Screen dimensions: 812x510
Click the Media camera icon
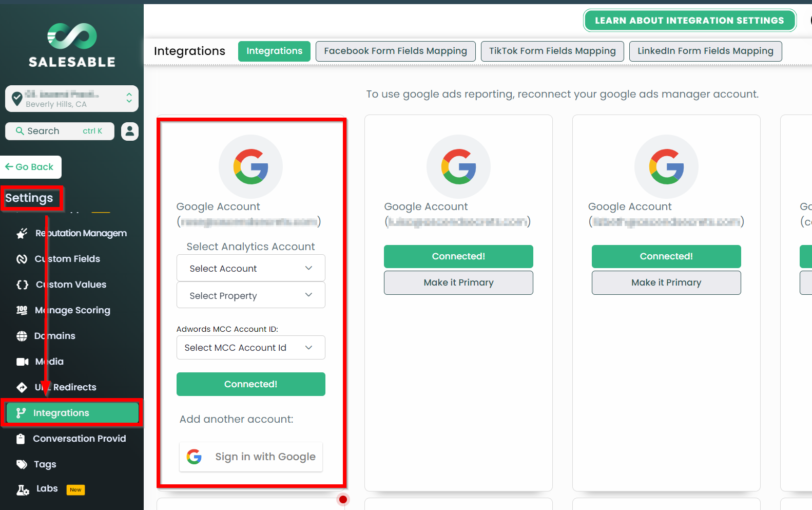click(x=23, y=362)
